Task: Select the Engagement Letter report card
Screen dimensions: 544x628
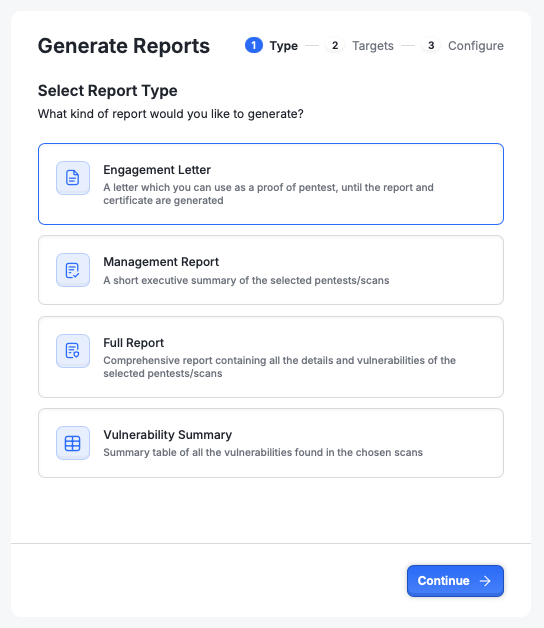Action: (x=271, y=184)
